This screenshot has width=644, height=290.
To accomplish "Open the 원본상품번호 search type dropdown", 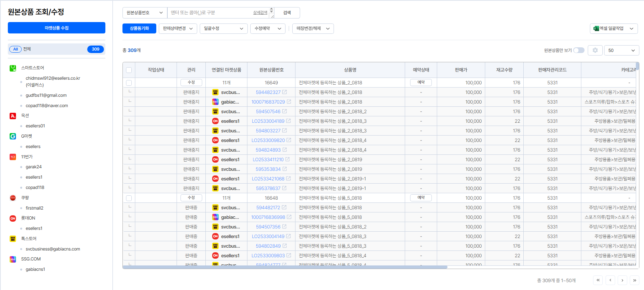I will click(145, 13).
